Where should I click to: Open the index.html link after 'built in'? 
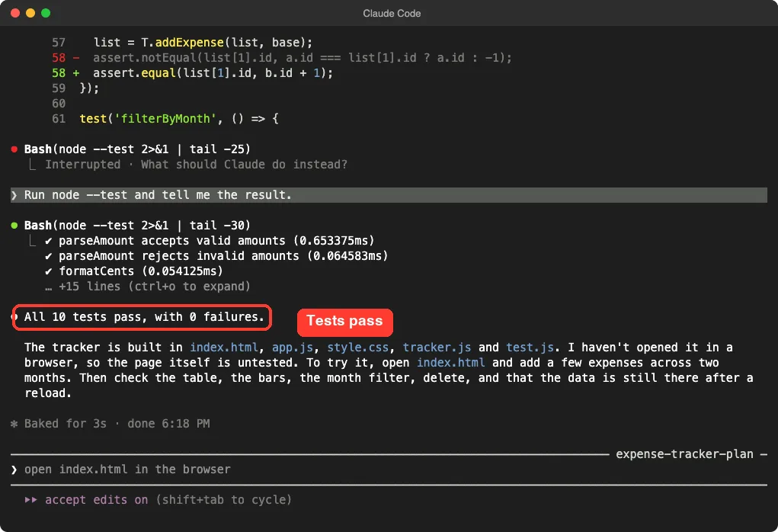[224, 348]
